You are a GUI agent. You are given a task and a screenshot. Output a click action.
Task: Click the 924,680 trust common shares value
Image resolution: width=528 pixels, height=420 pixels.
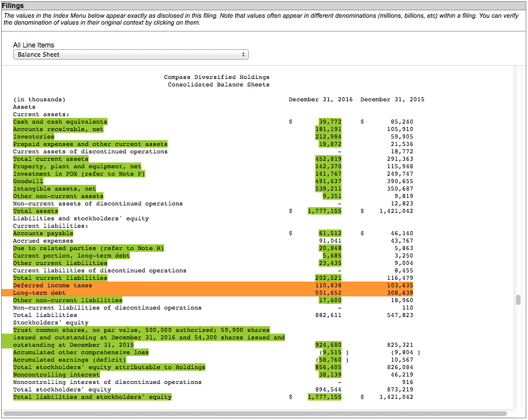[x=328, y=345]
